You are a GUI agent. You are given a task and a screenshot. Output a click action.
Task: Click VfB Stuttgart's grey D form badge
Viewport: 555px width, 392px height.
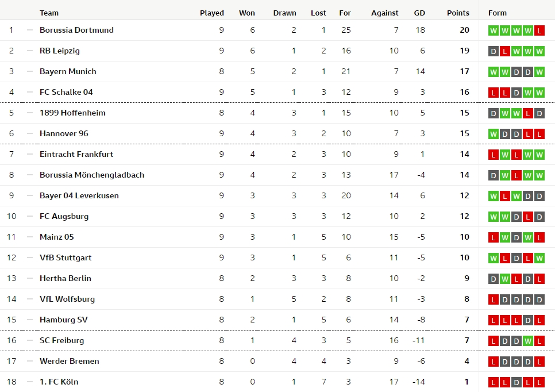[x=516, y=258]
